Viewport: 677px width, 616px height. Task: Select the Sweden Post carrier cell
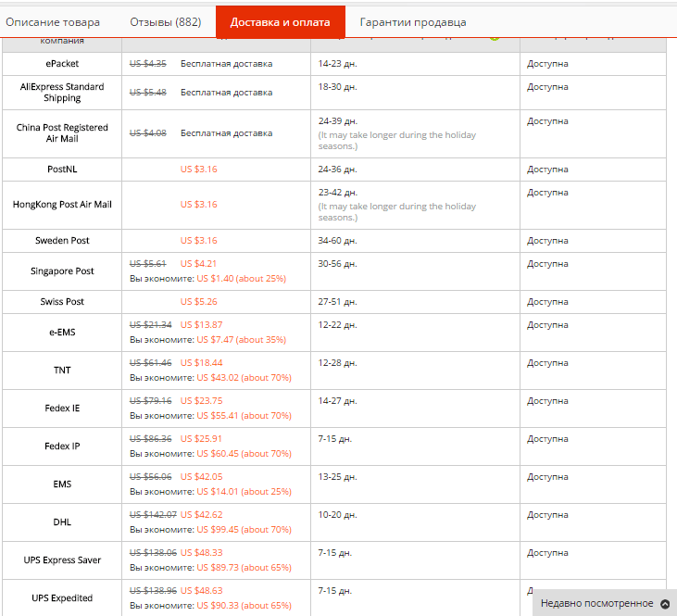(x=62, y=241)
